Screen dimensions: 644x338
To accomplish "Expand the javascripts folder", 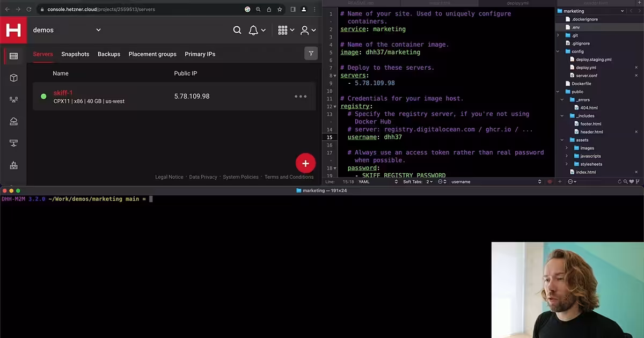I will [x=567, y=156].
